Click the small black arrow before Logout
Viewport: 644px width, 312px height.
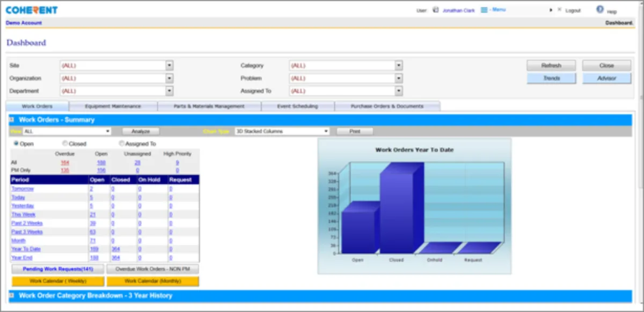point(551,10)
